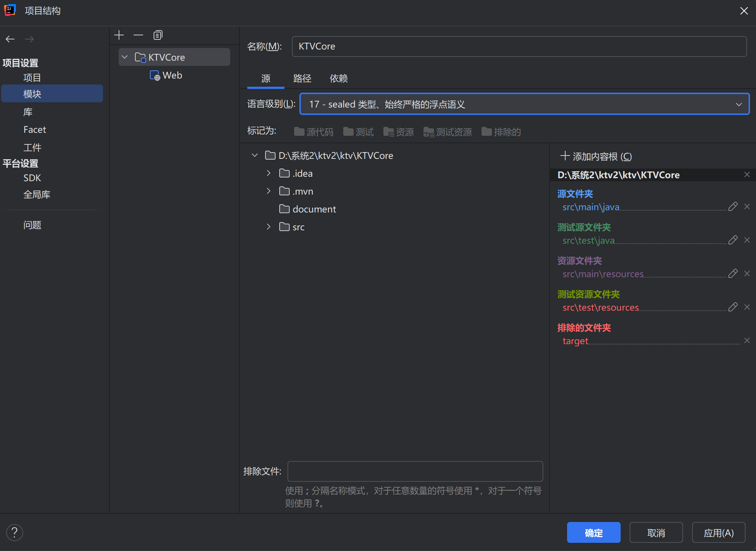Viewport: 756px width, 551px height.
Task: Open the language level dropdown
Action: [524, 104]
